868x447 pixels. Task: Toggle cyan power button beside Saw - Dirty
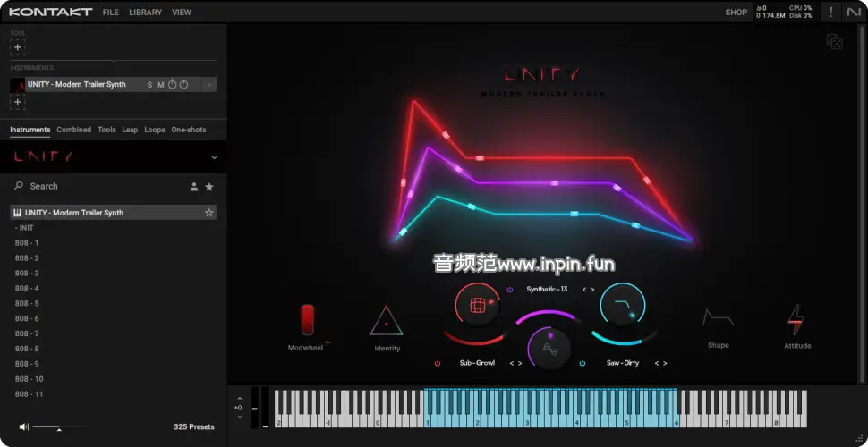pyautogui.click(x=583, y=364)
